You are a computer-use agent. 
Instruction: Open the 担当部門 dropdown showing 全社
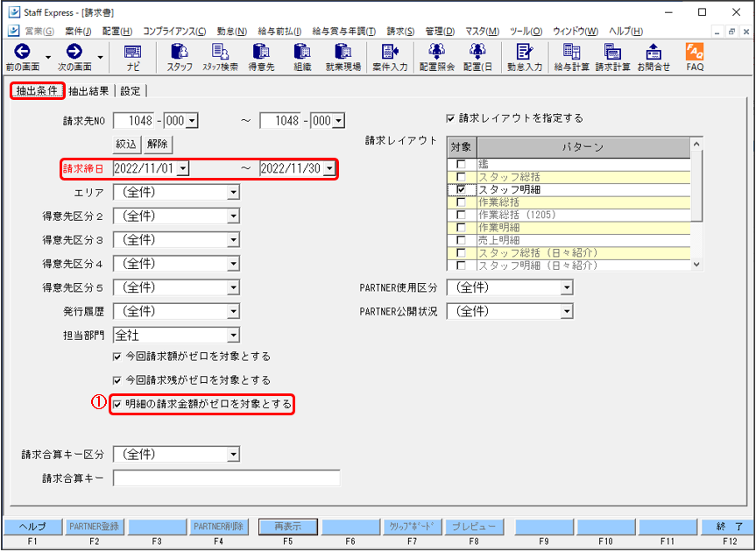233,335
